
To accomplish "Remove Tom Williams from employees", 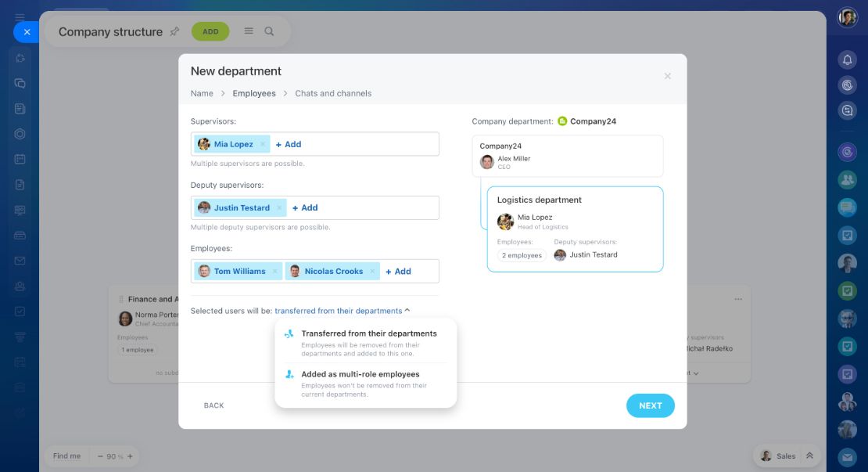I will pyautogui.click(x=274, y=272).
